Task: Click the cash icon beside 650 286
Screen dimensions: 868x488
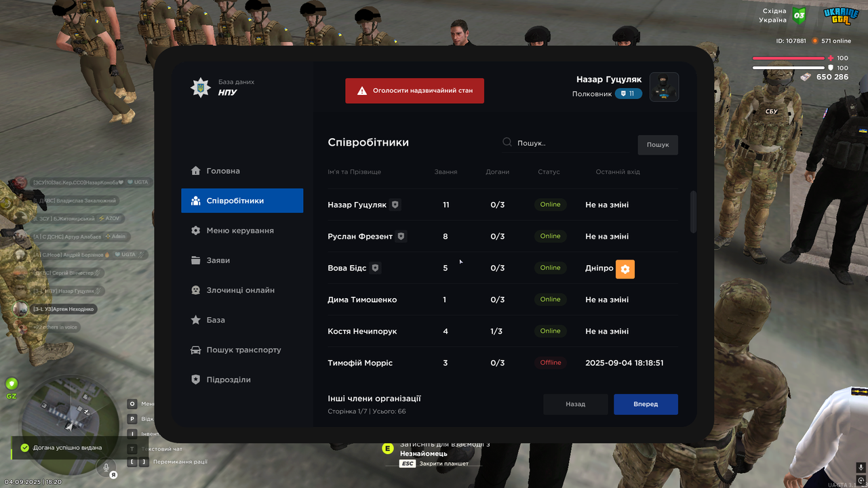Action: [805, 77]
